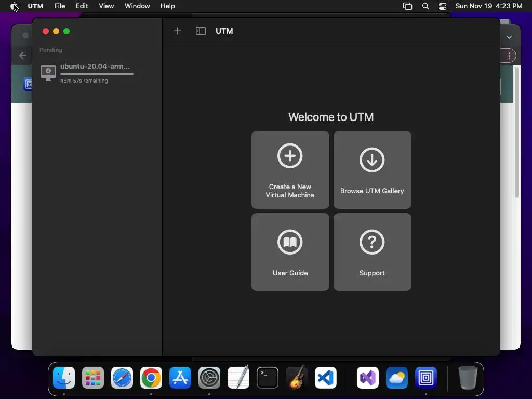This screenshot has height=399, width=532.
Task: Zoom UTM window with green button
Action: (x=66, y=31)
